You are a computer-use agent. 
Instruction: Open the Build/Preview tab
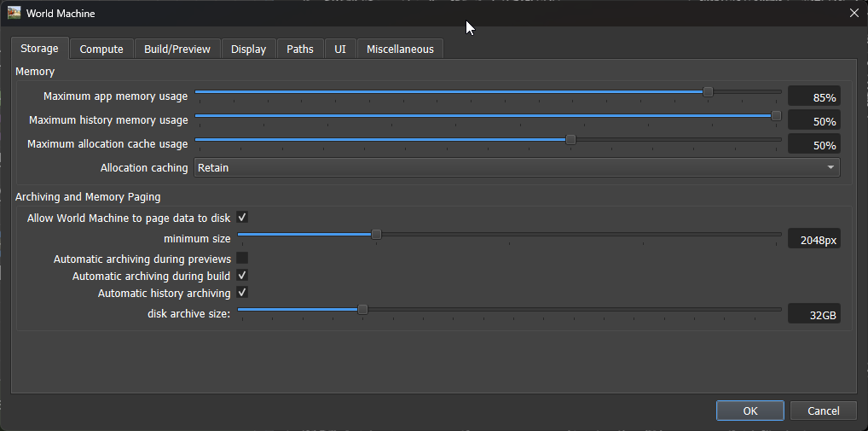tap(176, 50)
